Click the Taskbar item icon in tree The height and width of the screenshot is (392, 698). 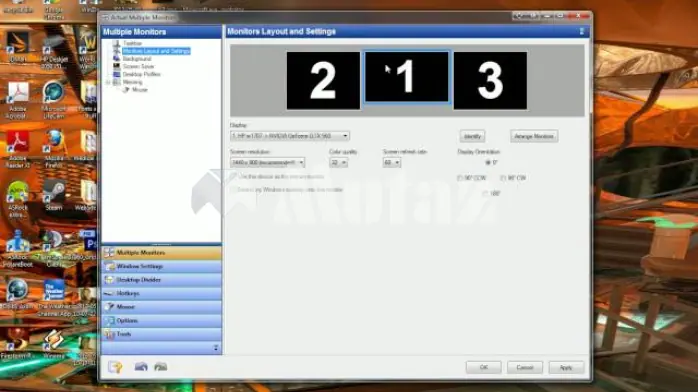pos(117,44)
